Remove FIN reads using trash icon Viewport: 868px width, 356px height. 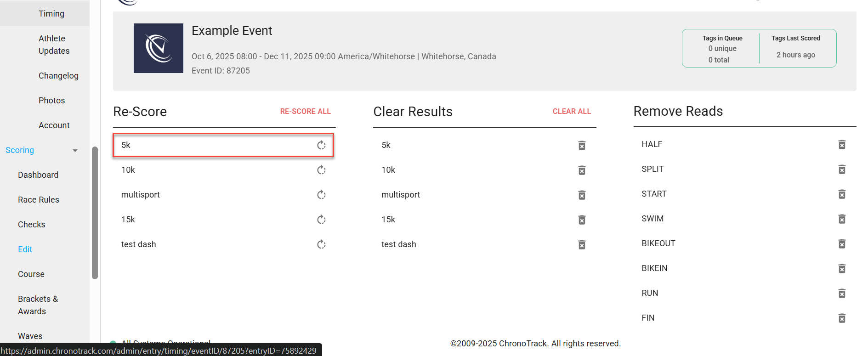click(x=842, y=318)
